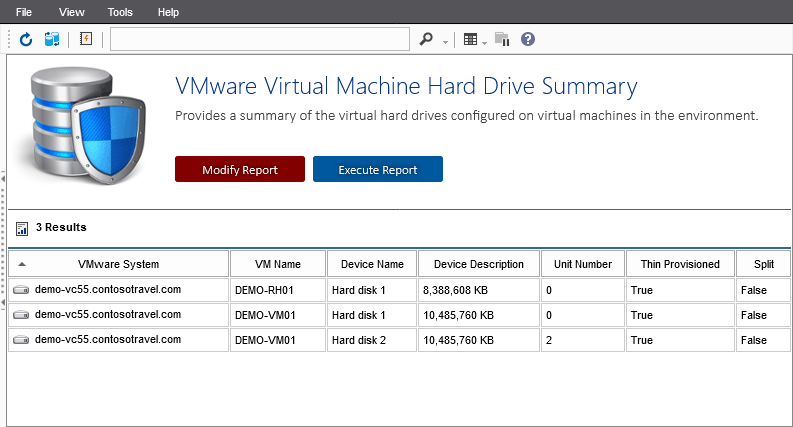Screen dimensions: 793x427
Task: Click the left side panel collapse arrow
Action: click(x=3, y=179)
